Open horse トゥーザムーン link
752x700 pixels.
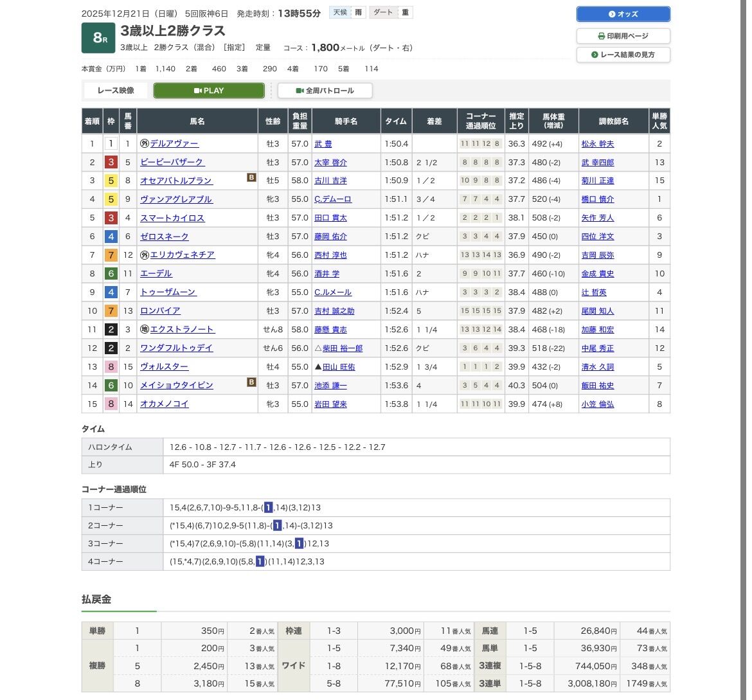tap(168, 292)
